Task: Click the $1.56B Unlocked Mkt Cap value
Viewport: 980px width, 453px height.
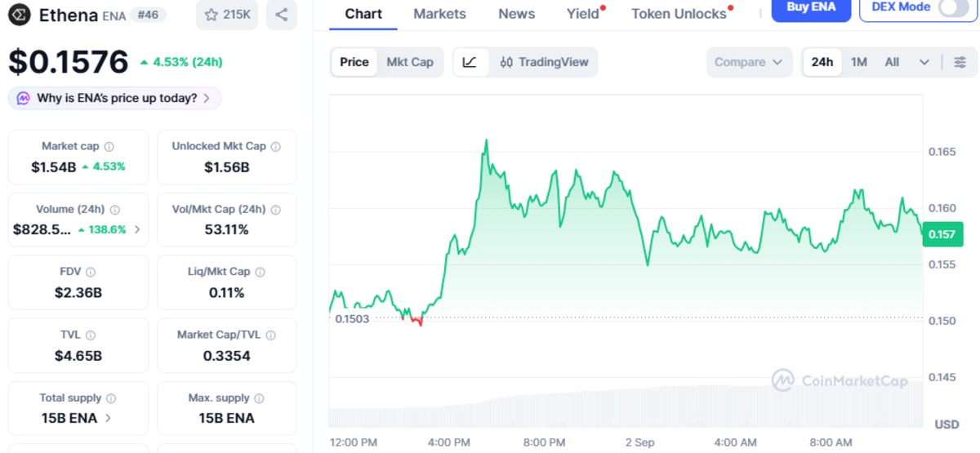Action: [226, 167]
